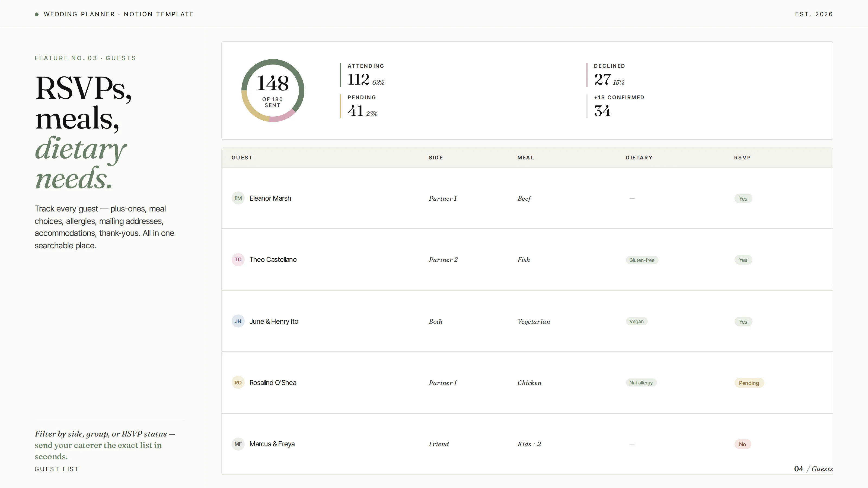The height and width of the screenshot is (488, 868).
Task: Click the Vegan dietary tag
Action: (637, 321)
